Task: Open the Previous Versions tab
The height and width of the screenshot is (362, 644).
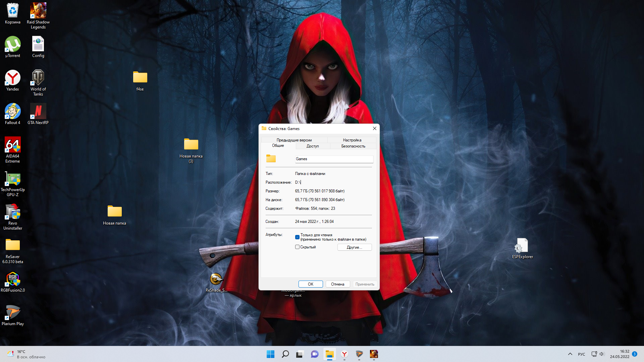Action: click(294, 140)
